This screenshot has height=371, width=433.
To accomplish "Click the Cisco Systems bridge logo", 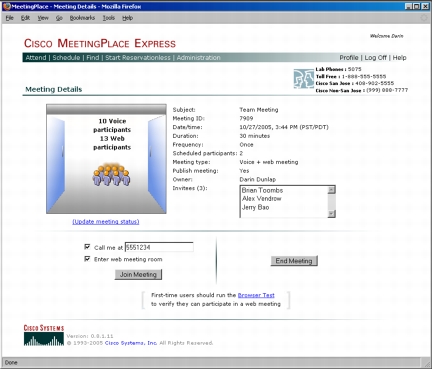I will click(x=44, y=335).
